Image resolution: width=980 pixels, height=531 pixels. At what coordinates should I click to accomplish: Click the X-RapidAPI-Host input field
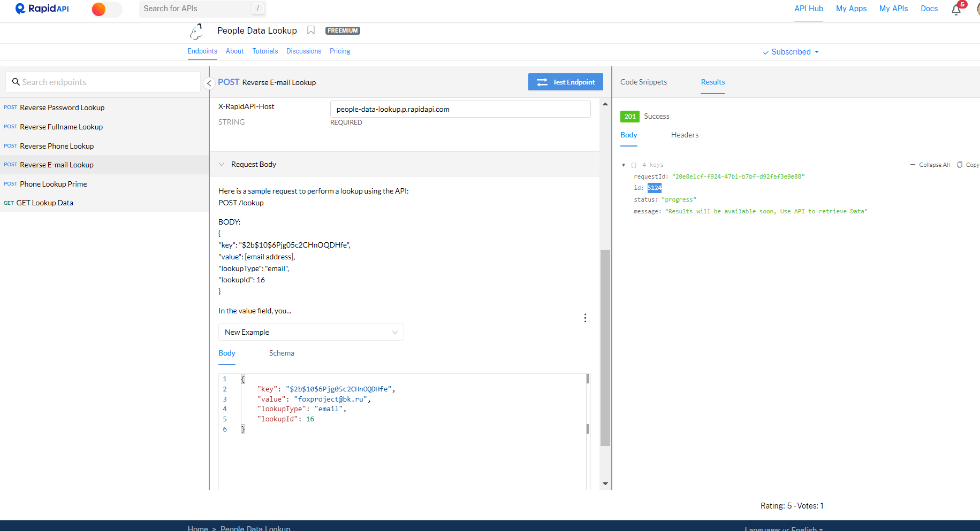click(460, 109)
